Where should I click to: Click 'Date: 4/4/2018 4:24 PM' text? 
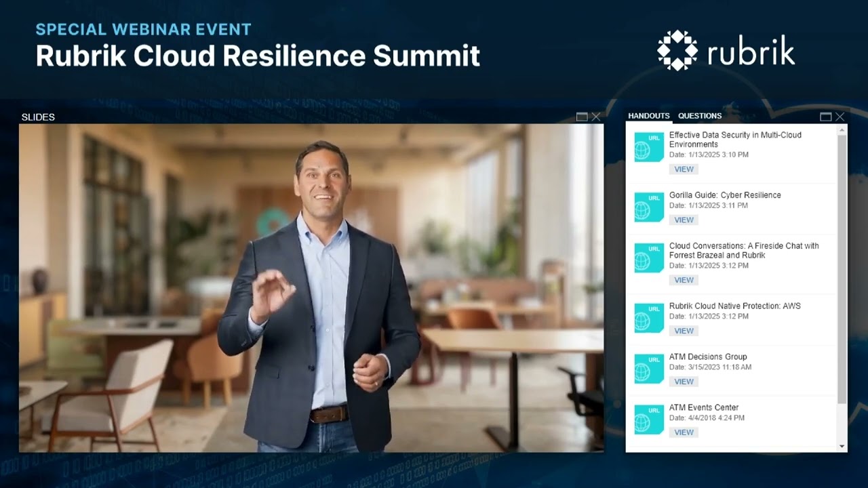coord(707,418)
